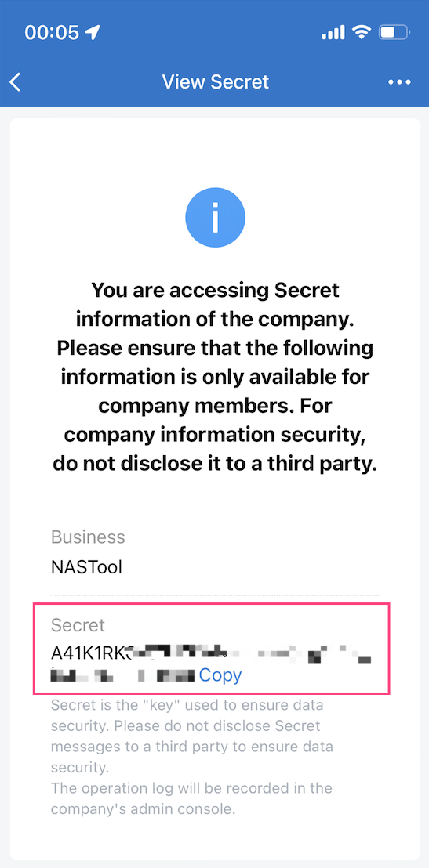Tap the back arrow in header
Screen dimensions: 429x868
click(16, 82)
